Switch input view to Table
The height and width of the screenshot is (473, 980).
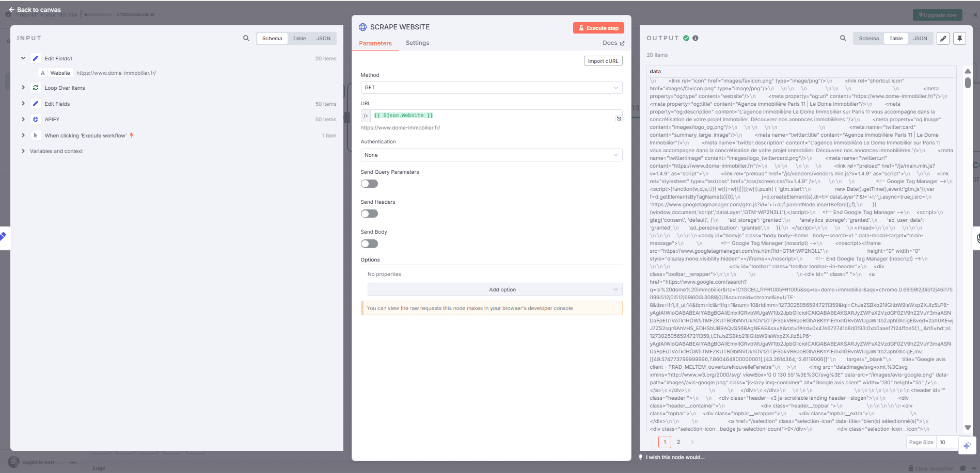coord(299,38)
